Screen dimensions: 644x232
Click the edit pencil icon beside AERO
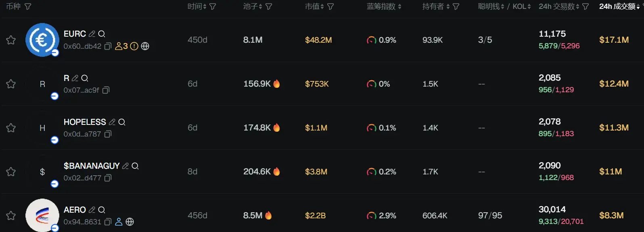coord(92,210)
